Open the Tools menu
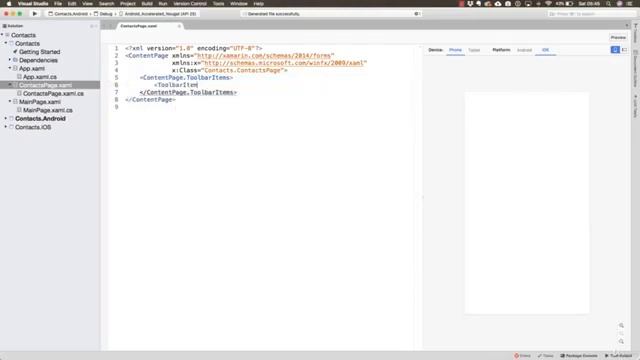The image size is (640, 360). point(218,4)
